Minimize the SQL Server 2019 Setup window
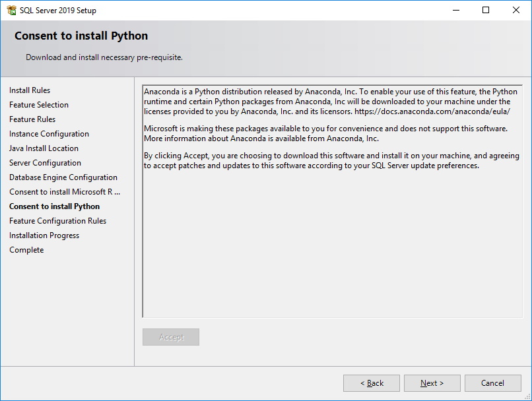Image resolution: width=532 pixels, height=401 pixels. [x=456, y=10]
